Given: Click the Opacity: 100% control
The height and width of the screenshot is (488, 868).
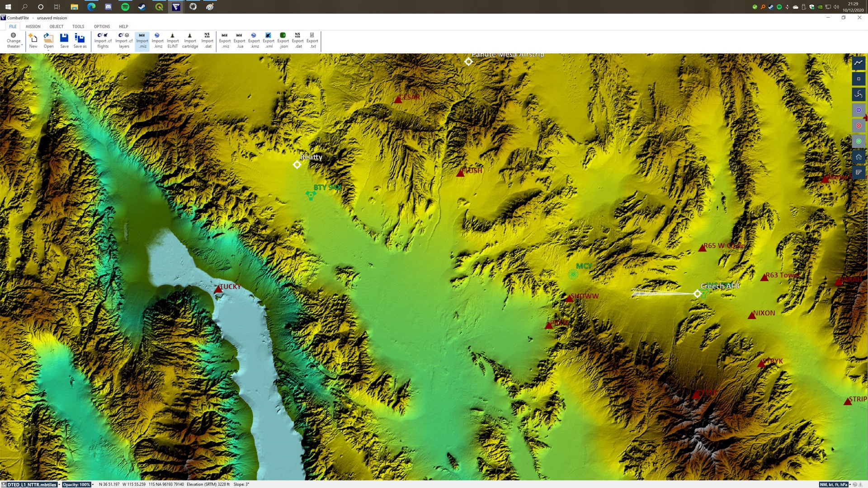Looking at the screenshot, I should pos(76,484).
